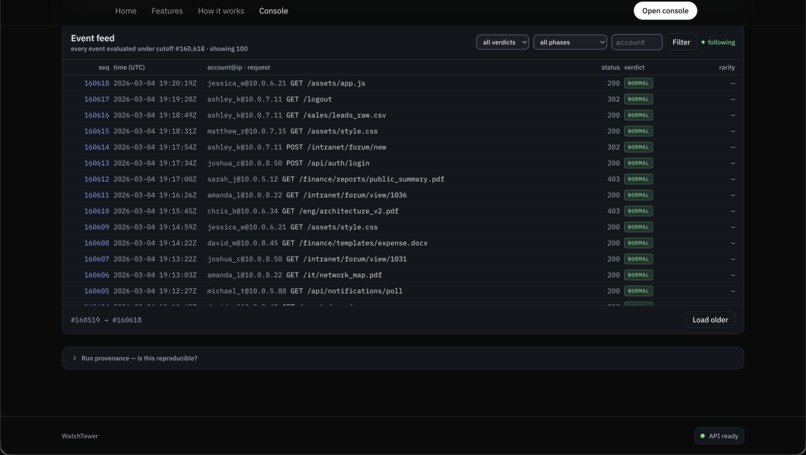Open event sequence 160610

(97, 211)
